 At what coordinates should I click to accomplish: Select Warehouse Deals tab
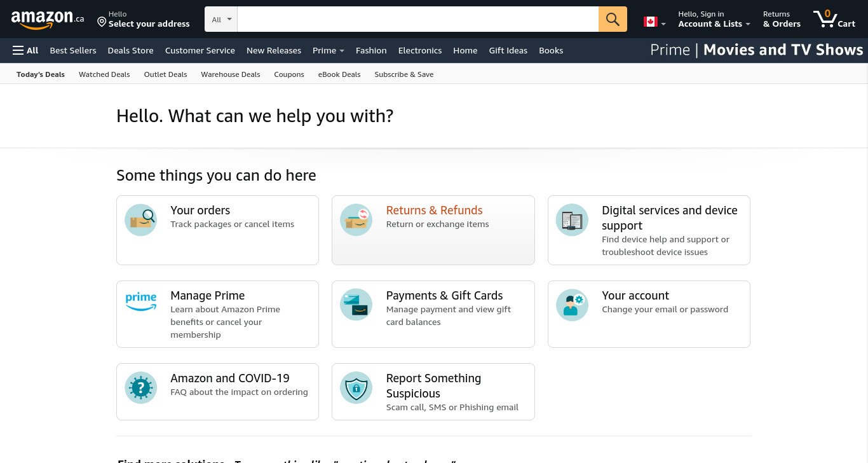pos(231,74)
